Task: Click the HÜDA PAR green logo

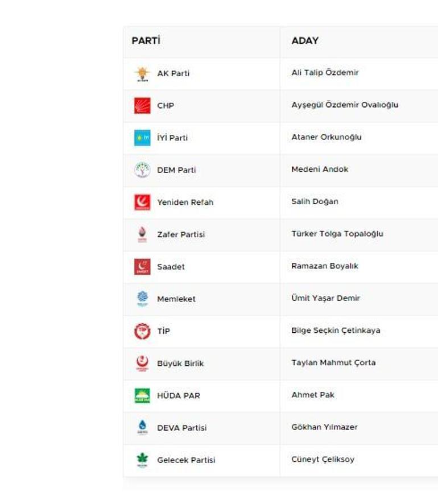Action: click(142, 395)
